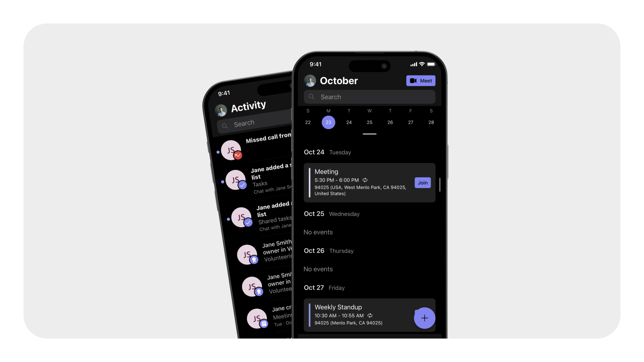Click Join button for the 5:30 PM Meeting

click(x=422, y=183)
